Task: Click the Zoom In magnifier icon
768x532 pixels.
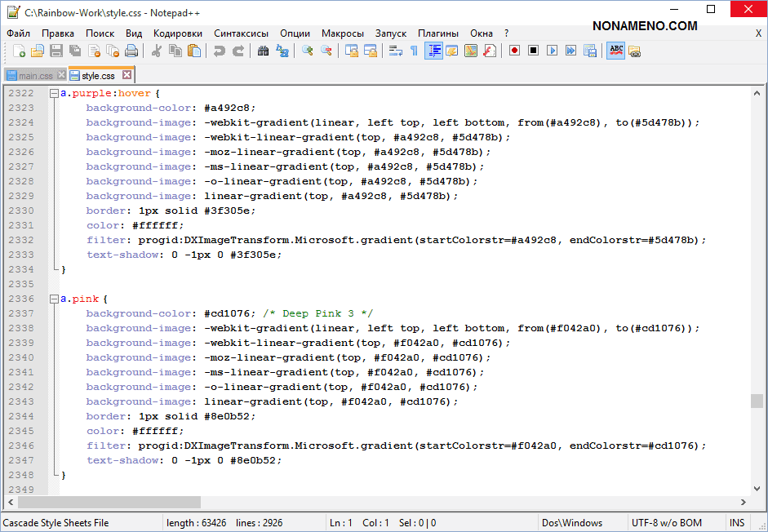Action: click(x=308, y=51)
